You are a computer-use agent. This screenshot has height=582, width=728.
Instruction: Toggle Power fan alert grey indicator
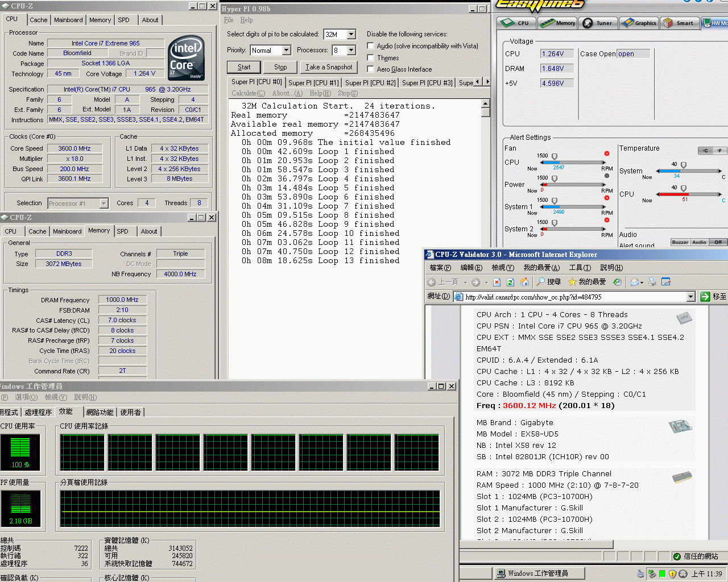tap(607, 176)
